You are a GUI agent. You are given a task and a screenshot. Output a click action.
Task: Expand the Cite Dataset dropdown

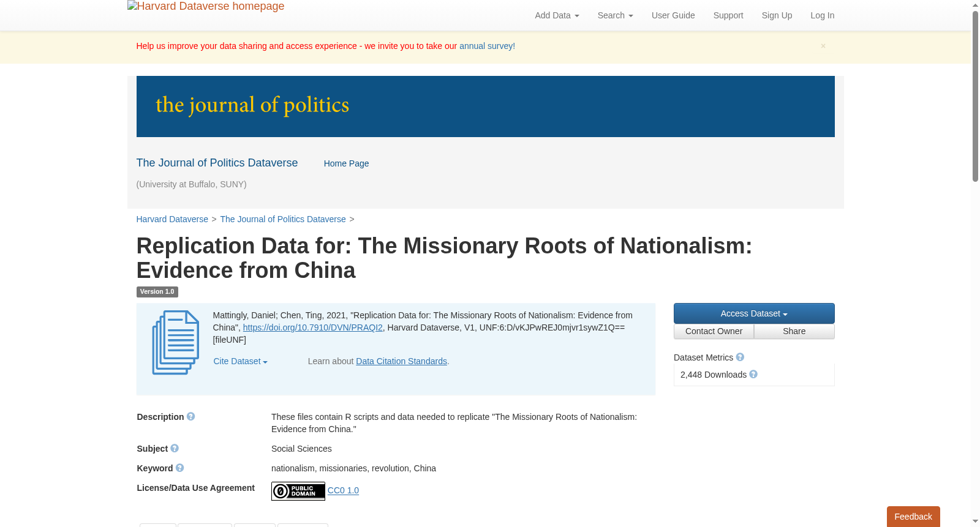tap(240, 361)
